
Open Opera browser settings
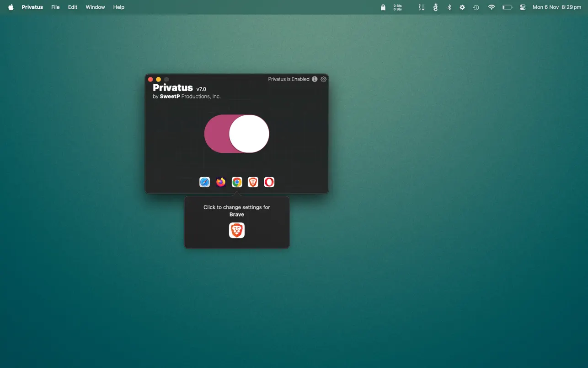tap(269, 182)
